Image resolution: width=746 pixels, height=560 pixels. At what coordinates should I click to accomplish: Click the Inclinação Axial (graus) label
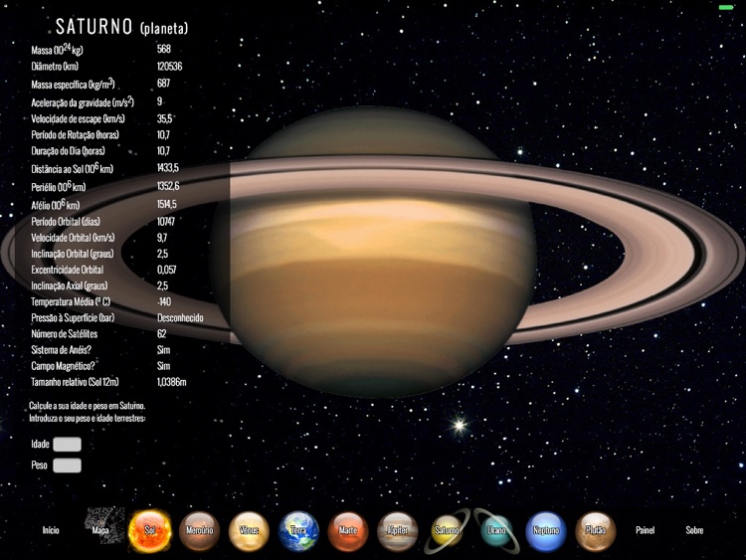69,285
